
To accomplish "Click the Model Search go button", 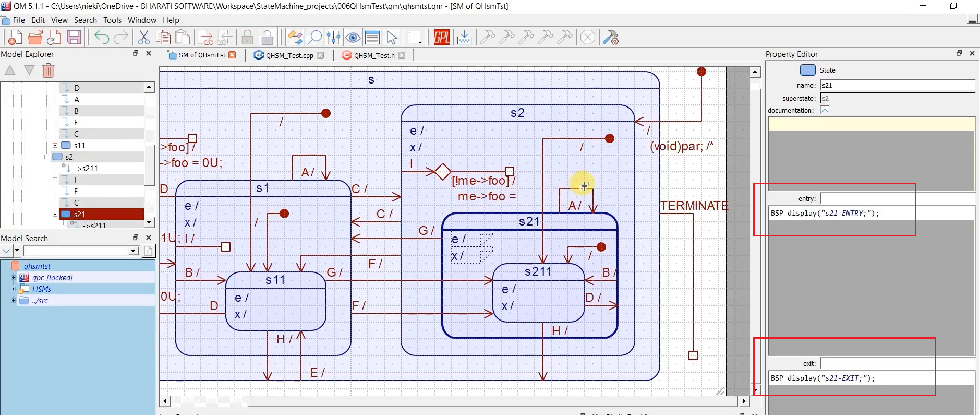I will click(149, 251).
